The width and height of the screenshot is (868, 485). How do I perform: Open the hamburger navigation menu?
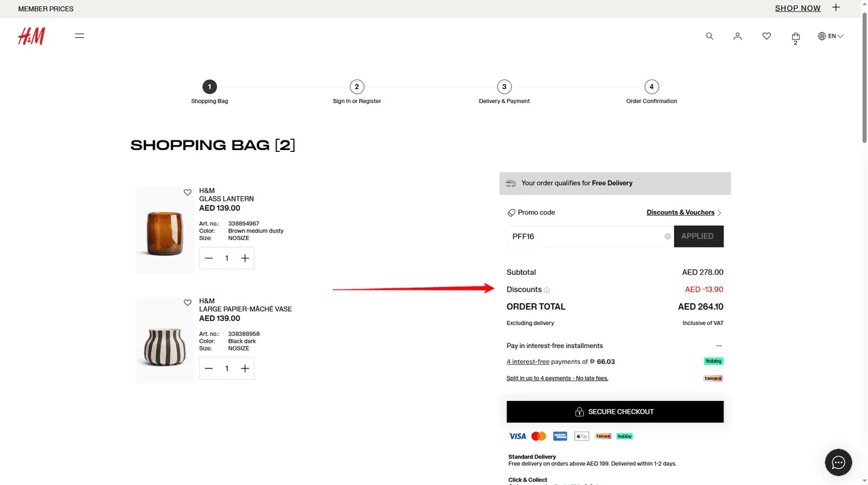[79, 35]
